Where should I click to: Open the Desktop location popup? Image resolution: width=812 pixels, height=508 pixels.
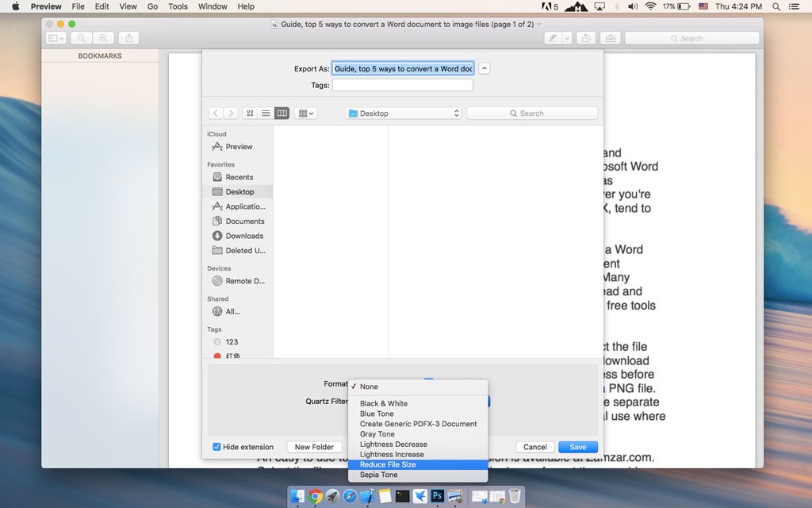(404, 113)
